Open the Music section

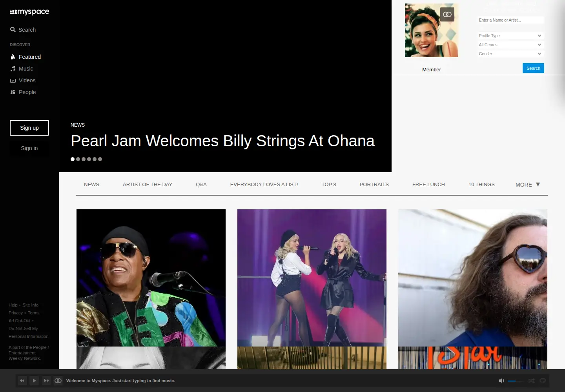[x=22, y=69]
